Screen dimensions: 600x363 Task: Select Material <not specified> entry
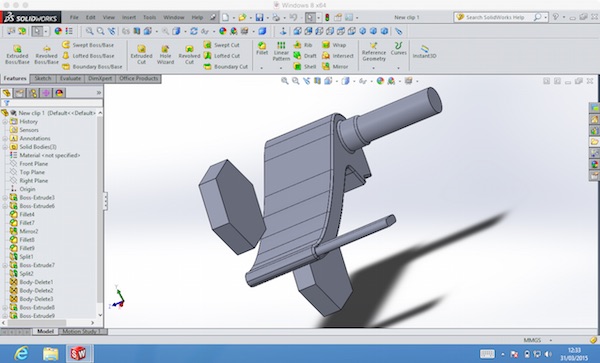(50, 155)
